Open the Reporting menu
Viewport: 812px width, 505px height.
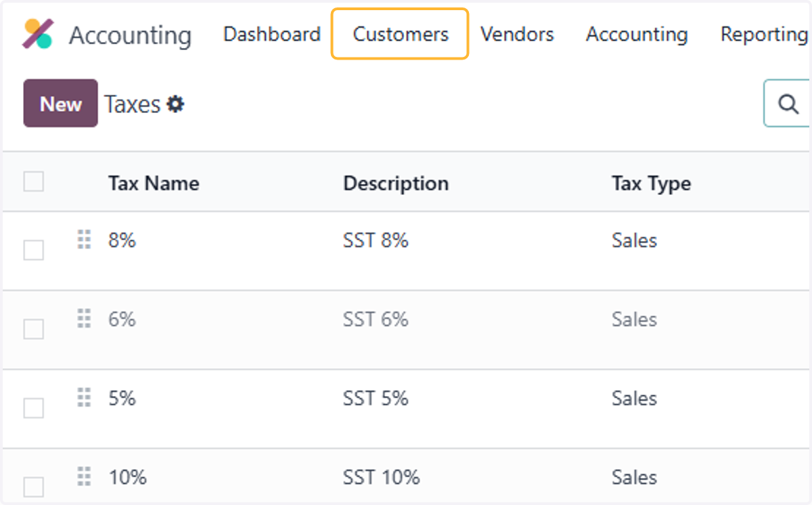[764, 34]
